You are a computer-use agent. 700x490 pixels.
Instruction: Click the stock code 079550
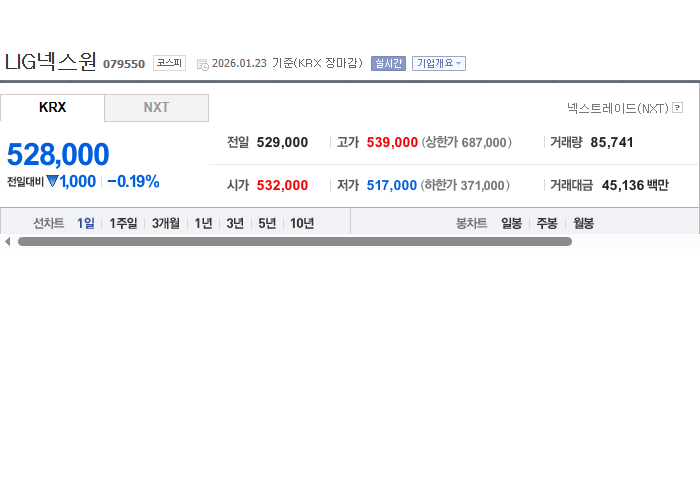(x=124, y=64)
